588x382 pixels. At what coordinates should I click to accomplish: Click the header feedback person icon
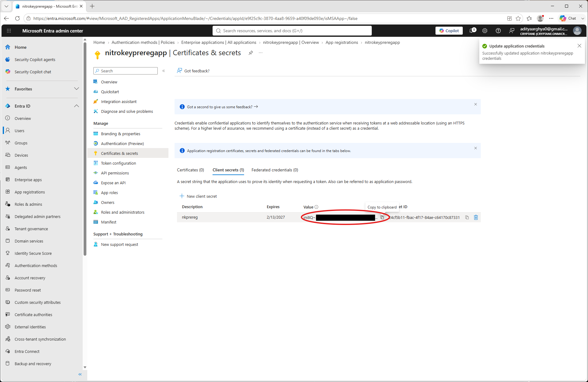coord(512,31)
